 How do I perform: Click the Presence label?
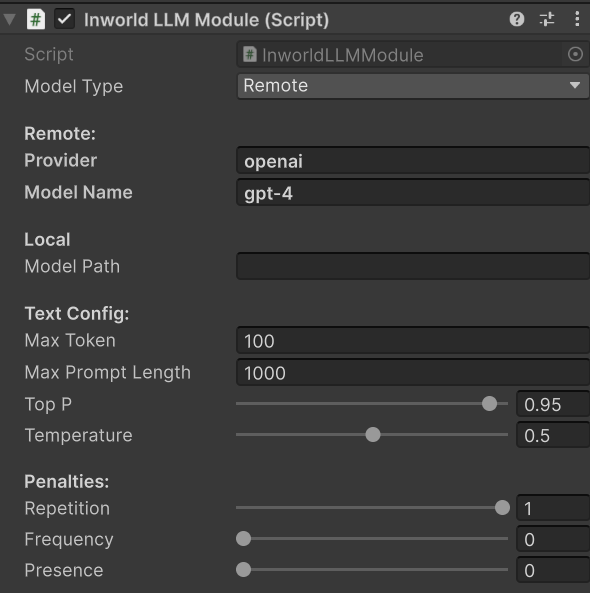click(64, 570)
